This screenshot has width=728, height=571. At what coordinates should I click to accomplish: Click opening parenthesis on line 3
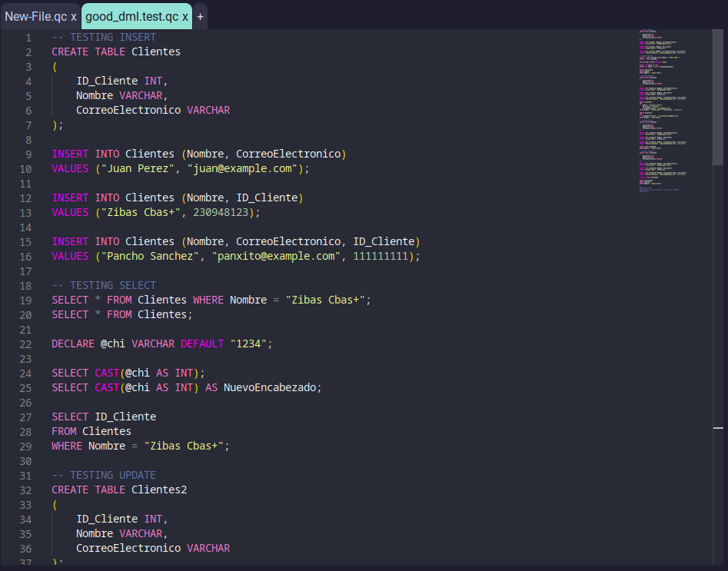pyautogui.click(x=55, y=66)
